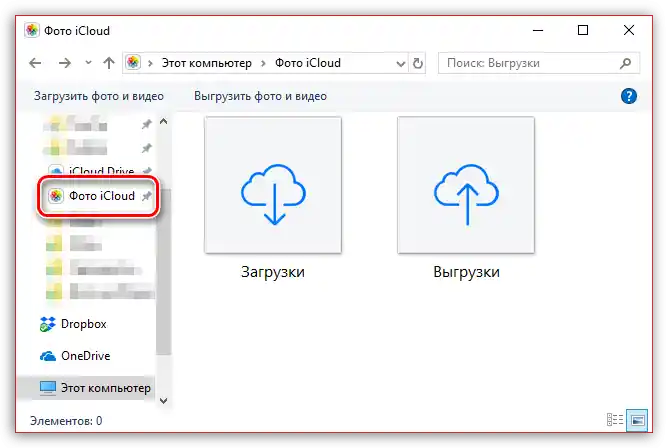Switch to details list view
Image resolution: width=668 pixels, height=448 pixels.
point(614,420)
